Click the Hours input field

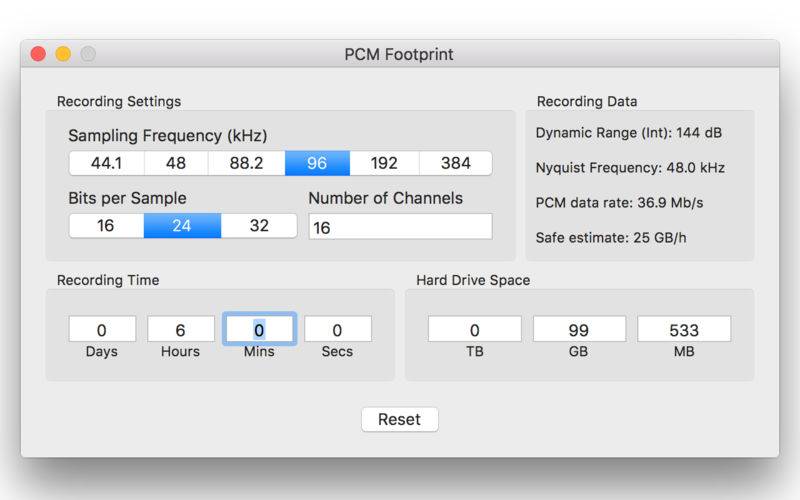click(181, 329)
